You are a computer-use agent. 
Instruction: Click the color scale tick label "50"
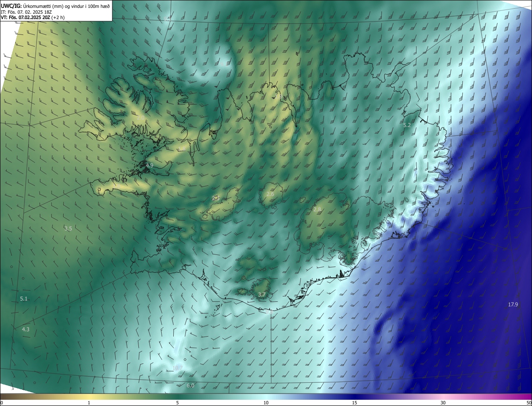pos(529,403)
